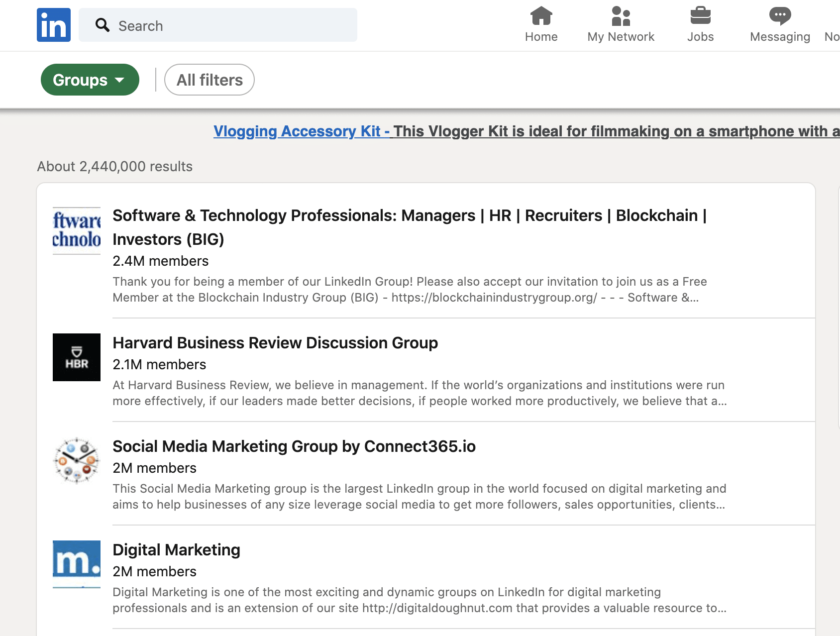Click the Blockchain Industry Group description text
Image resolution: width=840 pixels, height=636 pixels.
tap(410, 289)
